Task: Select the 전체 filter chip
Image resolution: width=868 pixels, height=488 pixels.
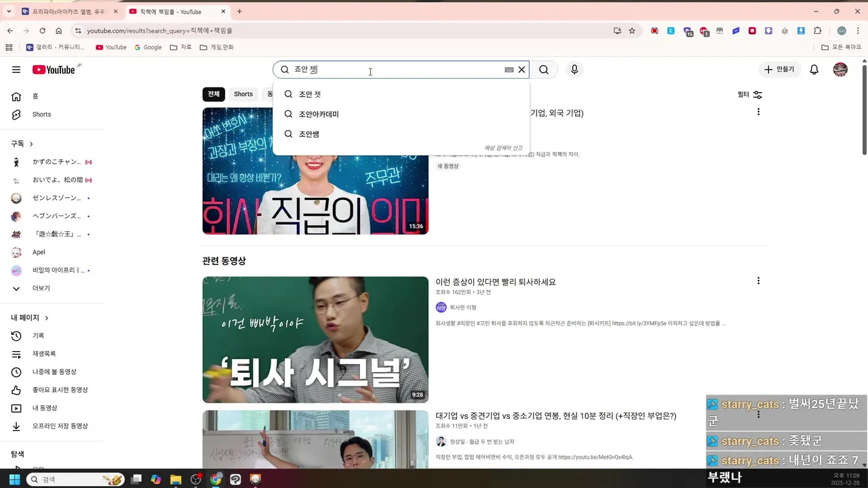Action: click(214, 94)
